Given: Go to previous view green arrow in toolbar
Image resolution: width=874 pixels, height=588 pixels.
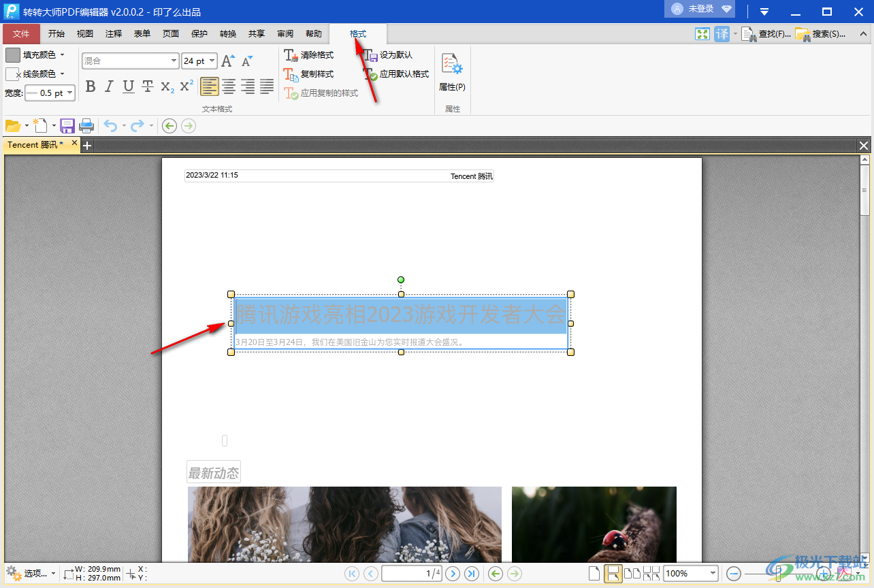Looking at the screenshot, I should (x=169, y=125).
